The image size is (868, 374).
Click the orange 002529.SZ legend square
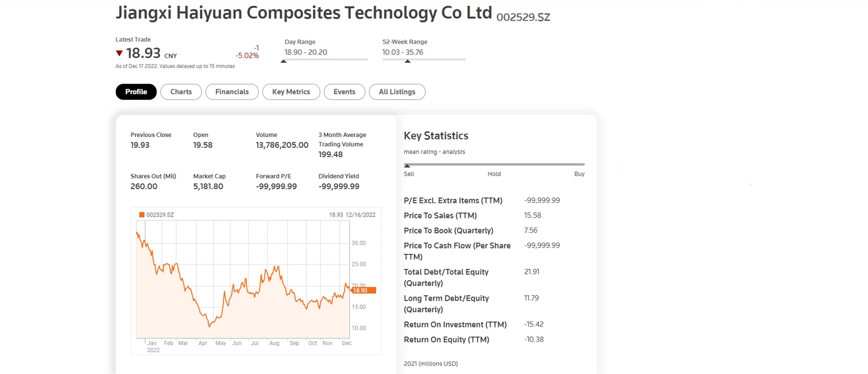coord(141,215)
